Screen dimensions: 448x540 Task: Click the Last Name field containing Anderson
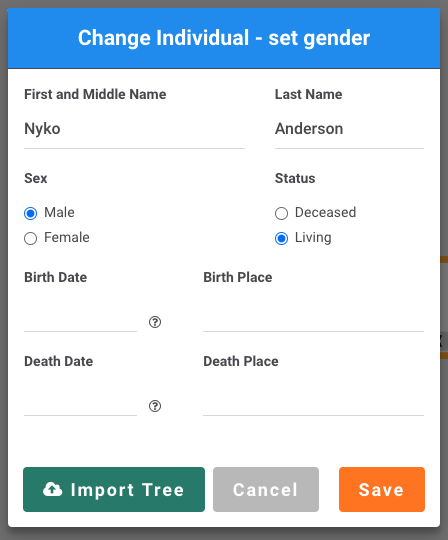349,129
